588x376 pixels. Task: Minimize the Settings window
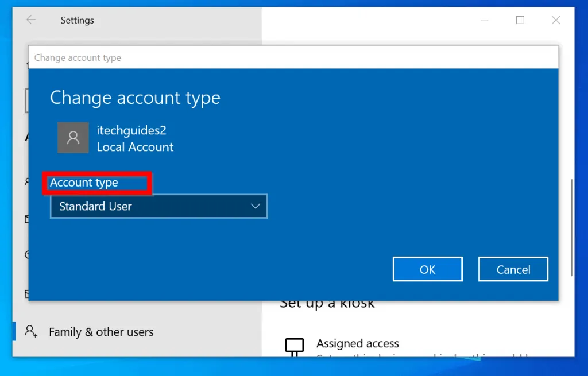click(485, 20)
